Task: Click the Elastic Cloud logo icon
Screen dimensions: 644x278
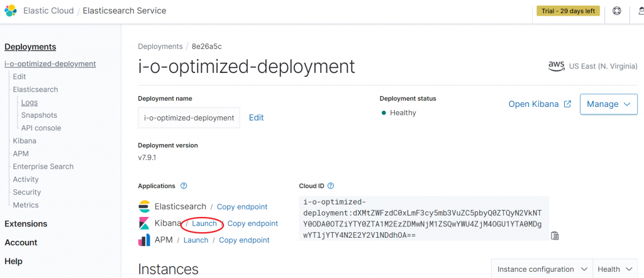Action: click(10, 10)
